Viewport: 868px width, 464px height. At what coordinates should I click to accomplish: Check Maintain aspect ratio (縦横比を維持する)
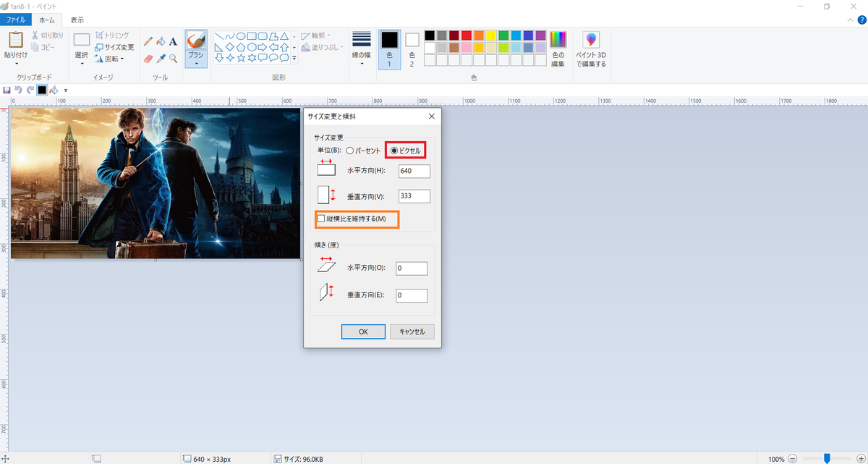321,219
